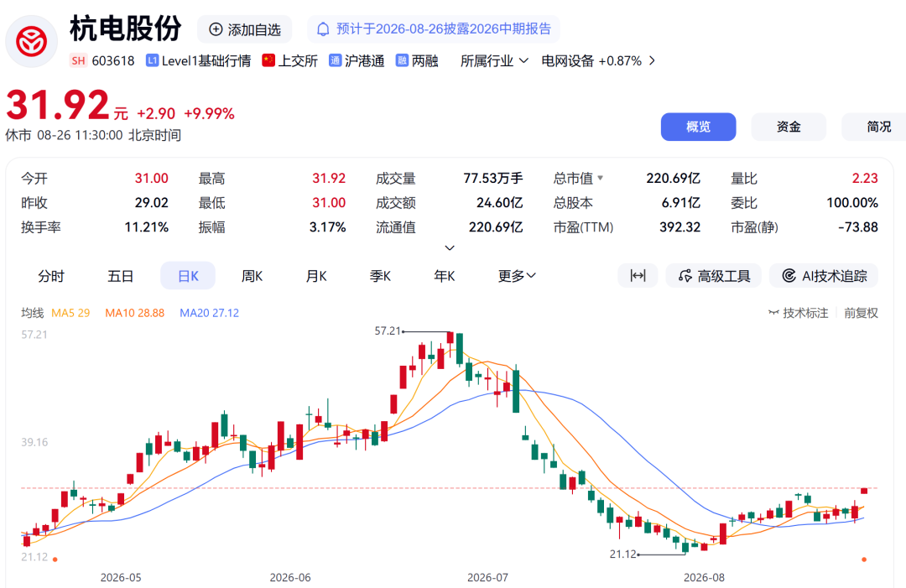Image resolution: width=906 pixels, height=588 pixels.
Task: Select the 分时 chart tab
Action: pos(51,276)
